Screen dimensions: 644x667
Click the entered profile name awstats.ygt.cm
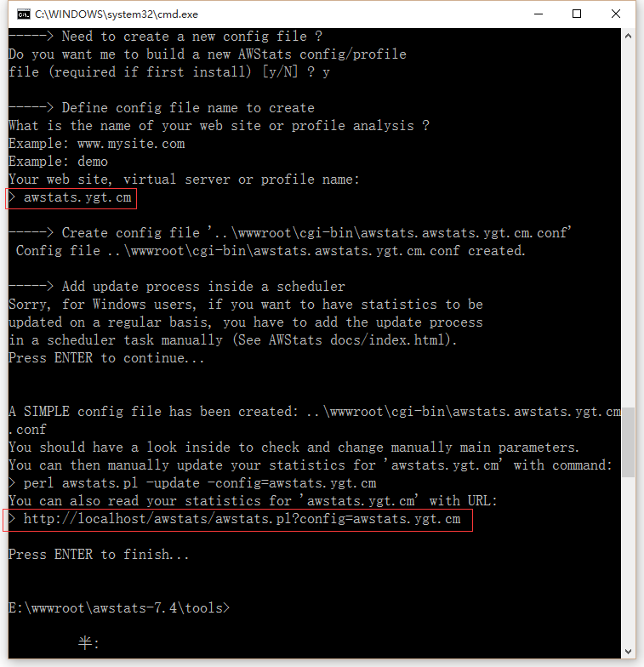[x=77, y=197]
